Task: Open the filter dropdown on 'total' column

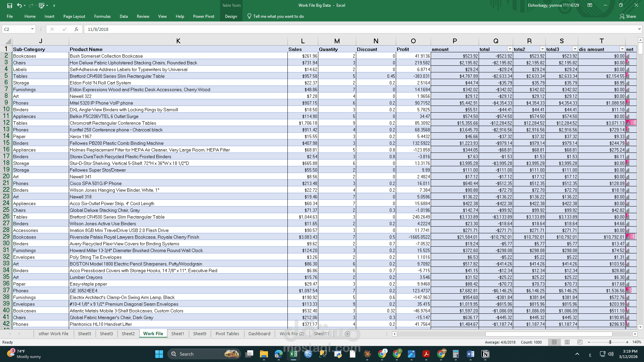Action: click(x=510, y=49)
